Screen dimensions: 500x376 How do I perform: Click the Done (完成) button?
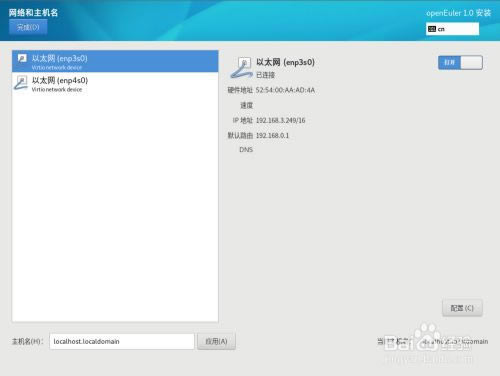(x=28, y=27)
